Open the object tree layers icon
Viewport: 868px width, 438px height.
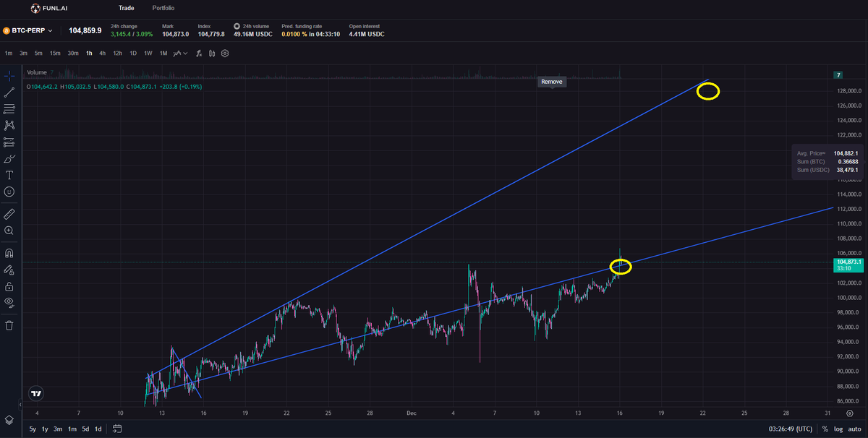click(9, 420)
